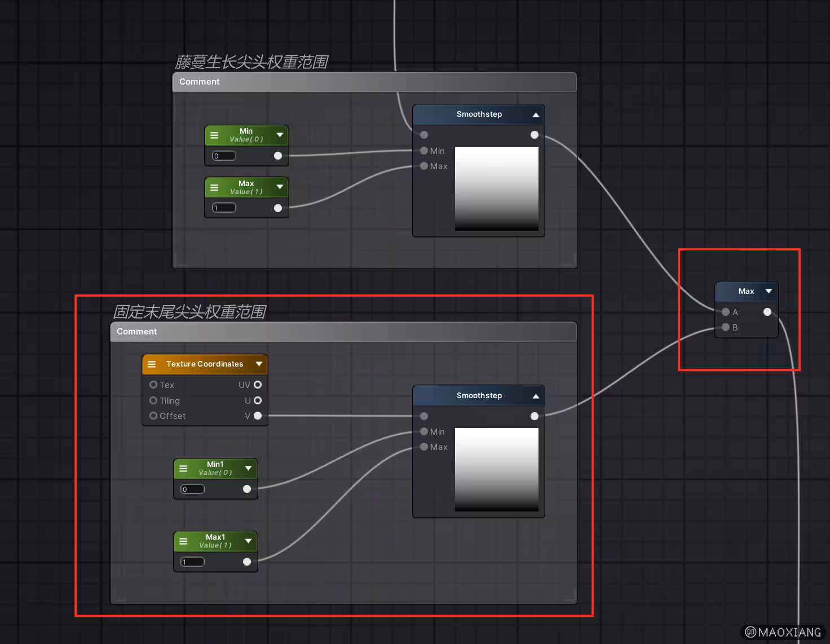Collapse the top Smoothstep node preview
This screenshot has height=644, width=830.
(536, 114)
